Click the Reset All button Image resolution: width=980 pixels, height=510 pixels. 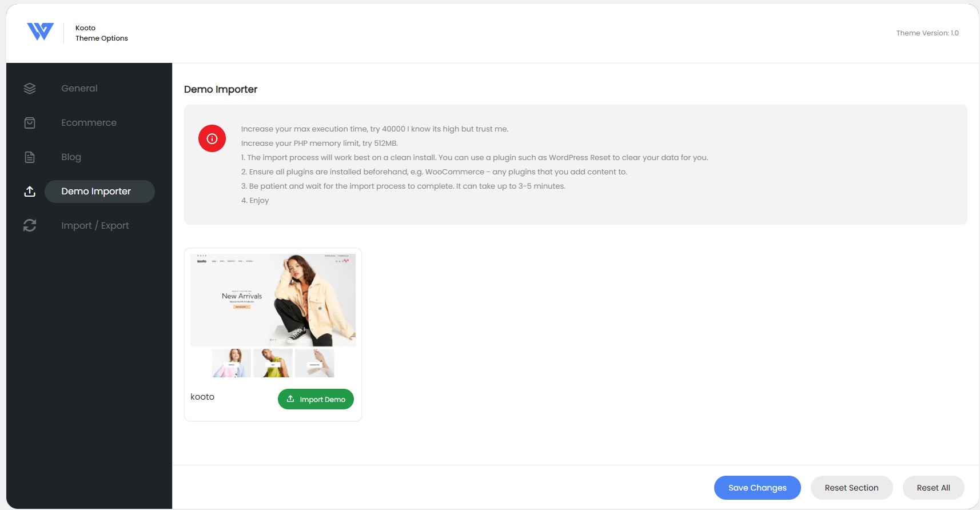tap(933, 488)
